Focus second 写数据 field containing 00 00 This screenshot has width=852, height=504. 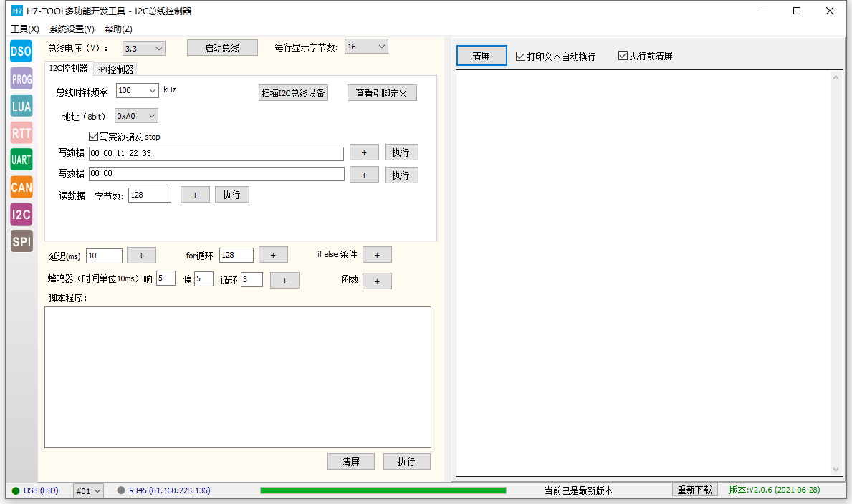(x=216, y=174)
